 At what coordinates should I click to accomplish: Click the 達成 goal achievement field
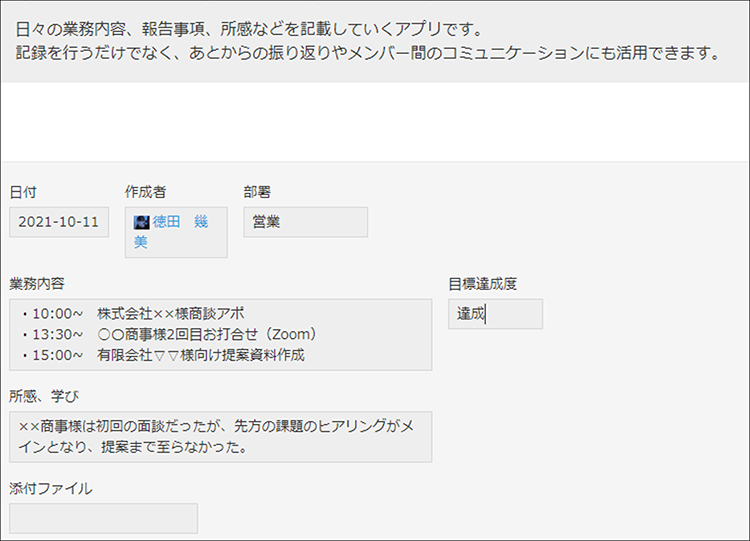[x=496, y=314]
